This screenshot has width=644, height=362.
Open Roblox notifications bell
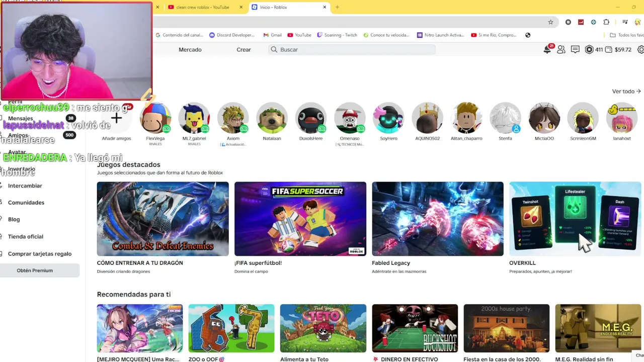[x=547, y=49]
